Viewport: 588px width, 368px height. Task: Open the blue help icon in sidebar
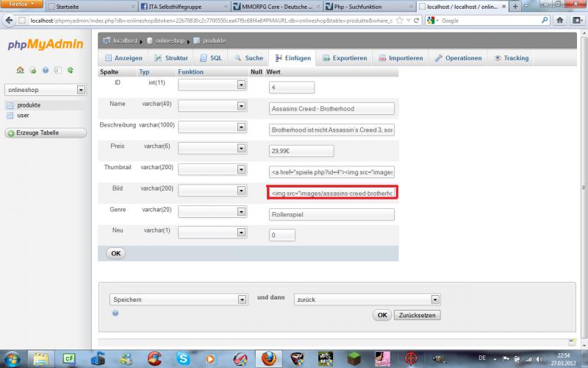click(46, 71)
